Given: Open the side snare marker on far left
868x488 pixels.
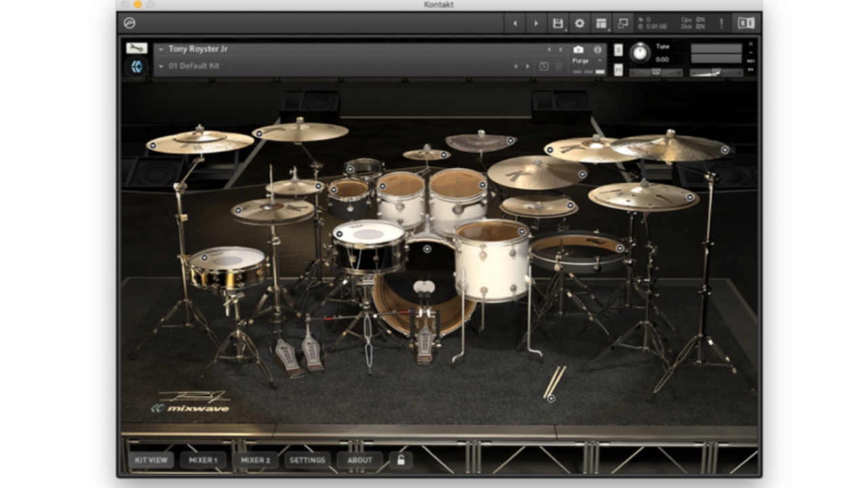Looking at the screenshot, I should coord(204,258).
